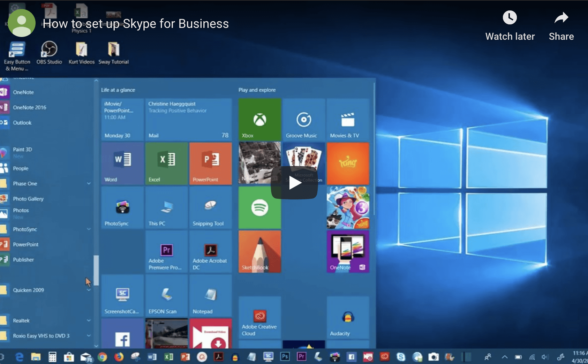The height and width of the screenshot is (364, 588).
Task: Open Easy Button & Menu shortcut
Action: point(17,56)
